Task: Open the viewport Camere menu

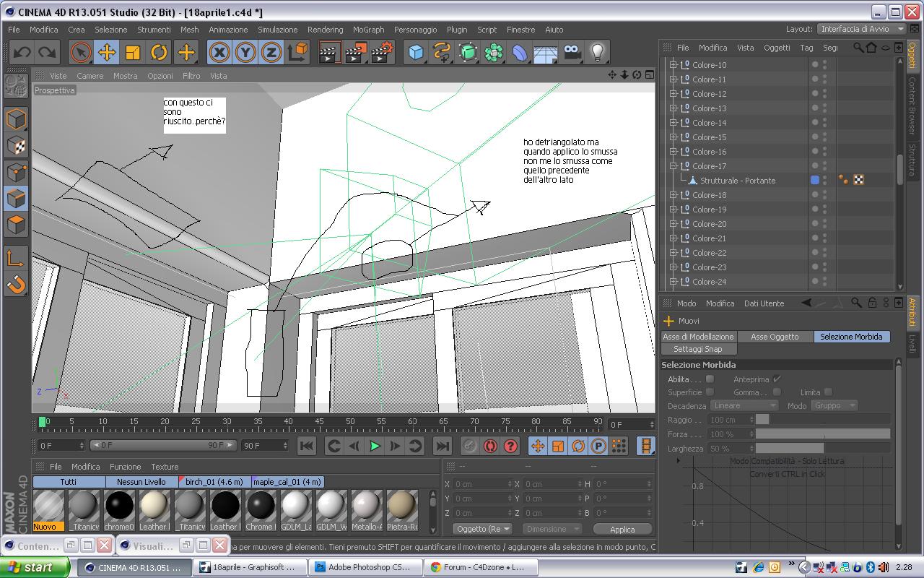Action: click(x=90, y=76)
